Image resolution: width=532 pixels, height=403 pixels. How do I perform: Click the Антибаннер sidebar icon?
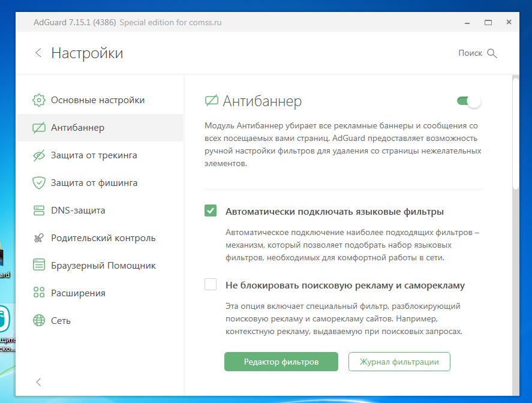pos(39,128)
